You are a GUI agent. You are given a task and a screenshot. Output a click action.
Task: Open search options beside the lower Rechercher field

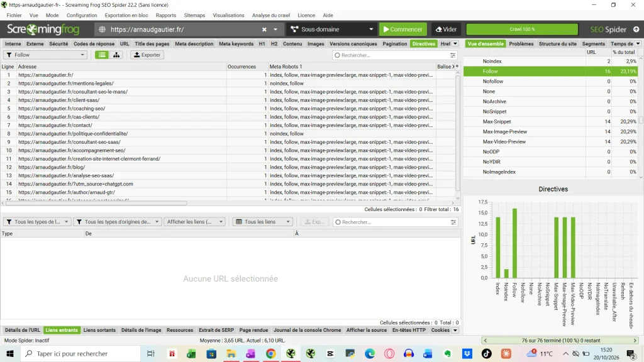[453, 222]
